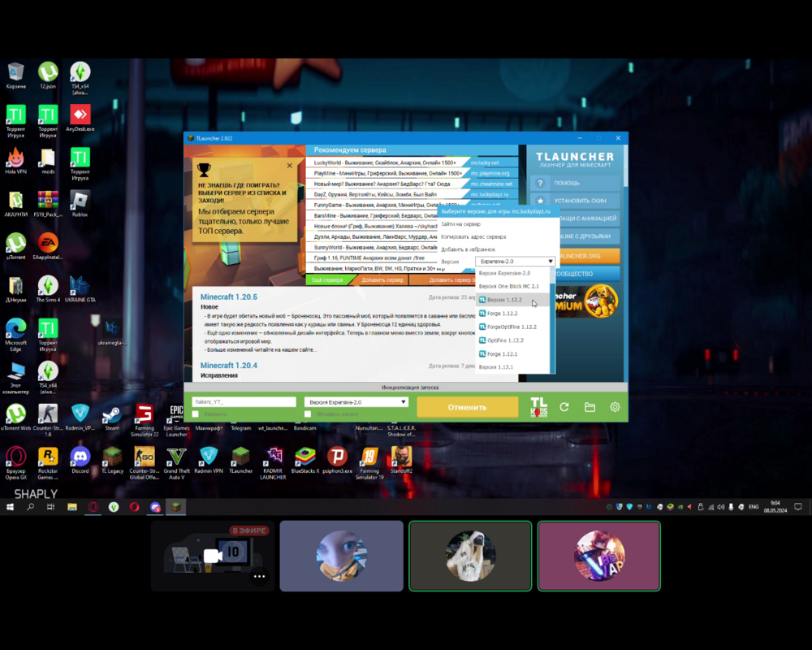Pick Версия 1.12.1 at list bottom
Image resolution: width=812 pixels, height=650 pixels.
[x=512, y=367]
